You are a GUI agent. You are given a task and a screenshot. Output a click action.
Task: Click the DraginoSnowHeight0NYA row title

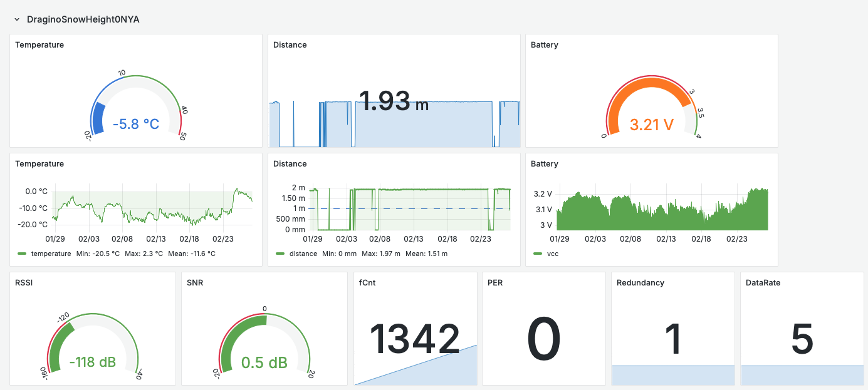(x=83, y=19)
